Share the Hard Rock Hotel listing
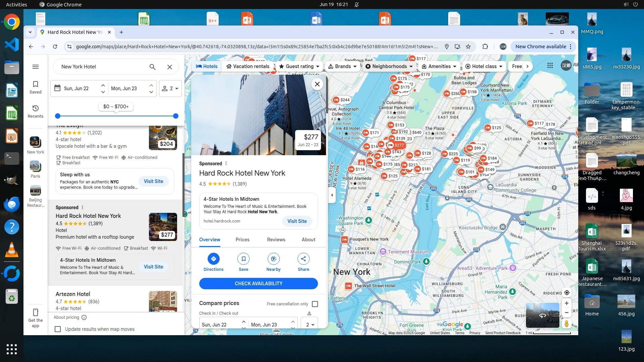Image resolution: width=644 pixels, height=362 pixels. coord(303,259)
